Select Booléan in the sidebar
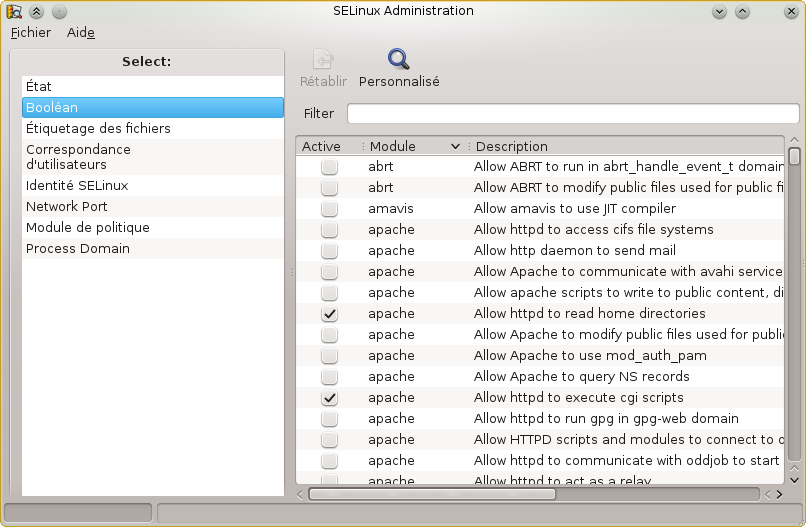The width and height of the screenshot is (806, 527). pyautogui.click(x=153, y=107)
